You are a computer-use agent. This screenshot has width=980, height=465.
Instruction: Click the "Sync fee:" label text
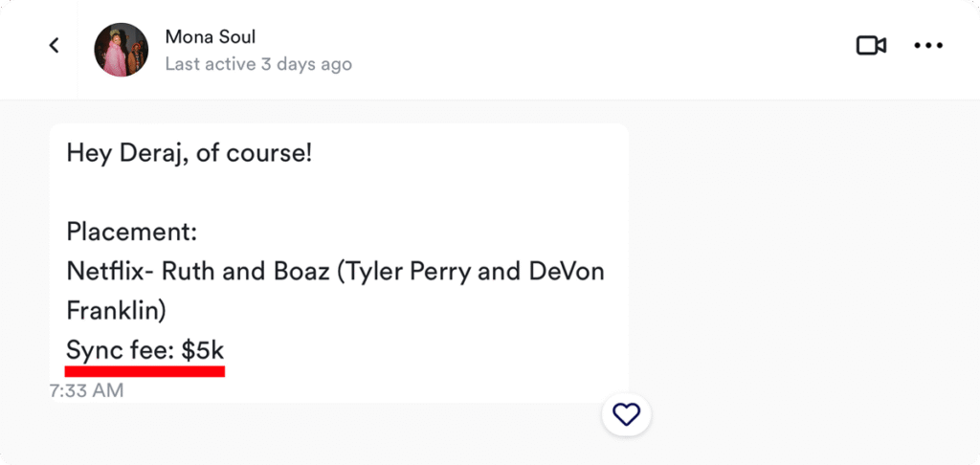tap(120, 349)
